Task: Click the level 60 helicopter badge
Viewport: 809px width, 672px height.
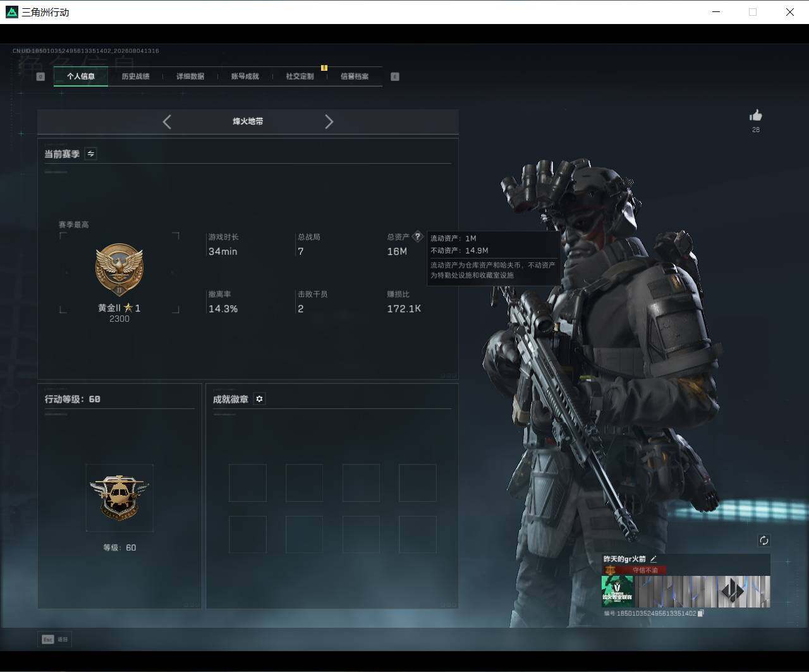Action: coord(119,498)
